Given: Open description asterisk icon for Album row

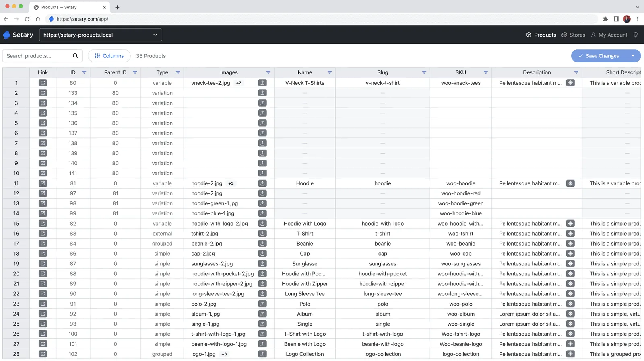Looking at the screenshot, I should 570,314.
